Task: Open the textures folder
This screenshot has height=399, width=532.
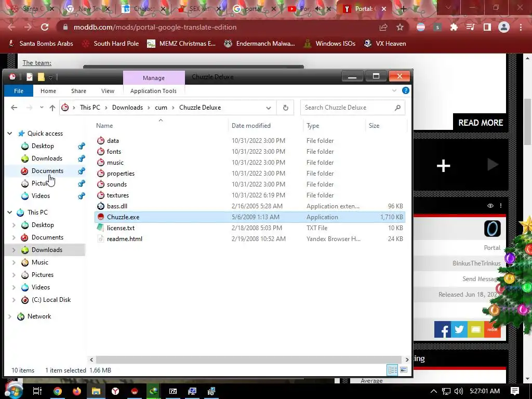Action: (118, 195)
